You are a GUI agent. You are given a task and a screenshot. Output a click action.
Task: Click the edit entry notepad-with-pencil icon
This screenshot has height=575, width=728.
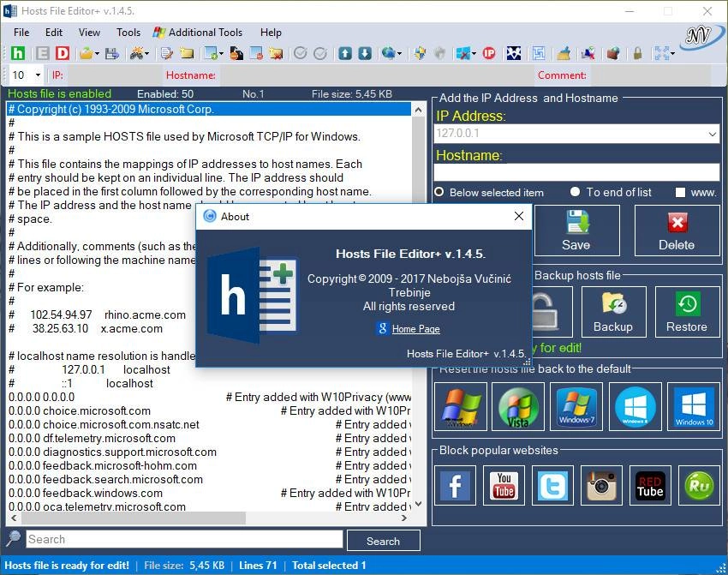166,53
